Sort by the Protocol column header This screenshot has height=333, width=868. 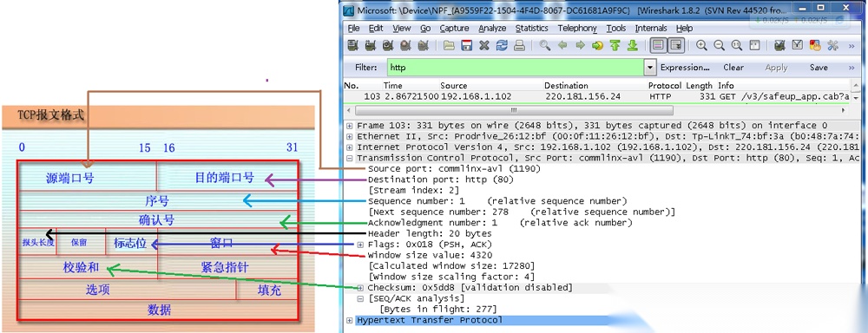click(x=664, y=86)
